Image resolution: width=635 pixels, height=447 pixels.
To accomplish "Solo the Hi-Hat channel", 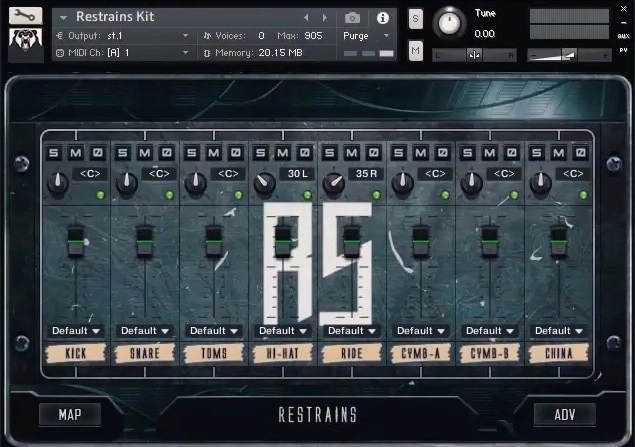I will pyautogui.click(x=261, y=153).
